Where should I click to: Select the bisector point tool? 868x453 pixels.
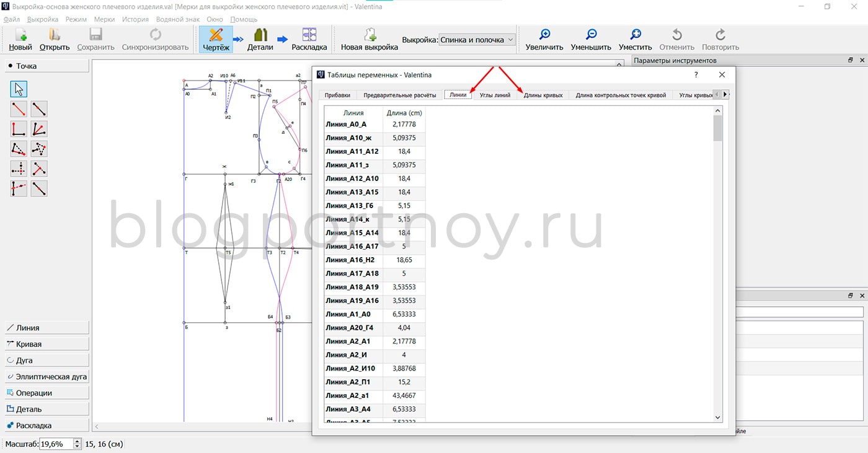click(39, 129)
